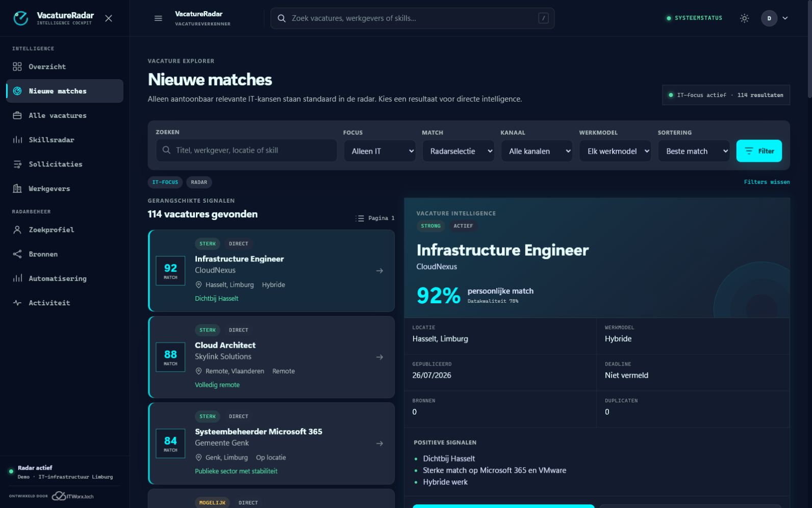Click the Titel, werkgever, locatie filter field
Viewport: 812px width, 508px height.
[x=246, y=151]
